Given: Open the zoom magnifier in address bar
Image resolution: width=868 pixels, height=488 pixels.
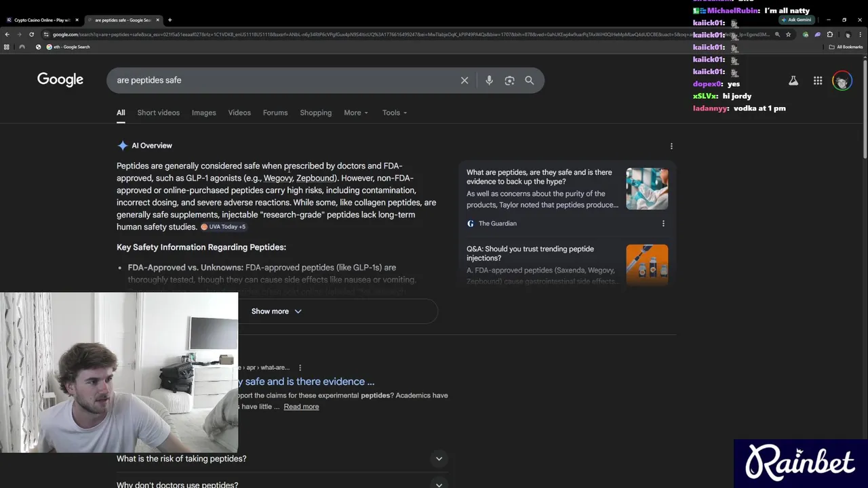Looking at the screenshot, I should 778,34.
